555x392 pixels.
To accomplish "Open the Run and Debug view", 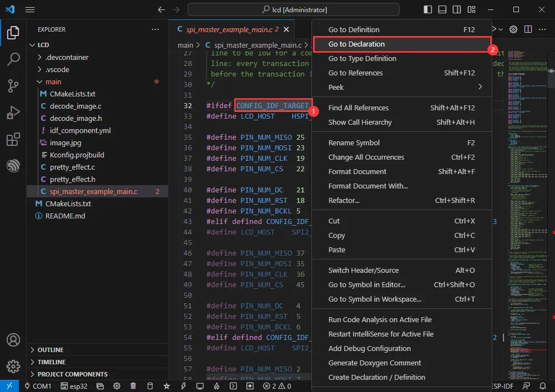I will coord(13,113).
